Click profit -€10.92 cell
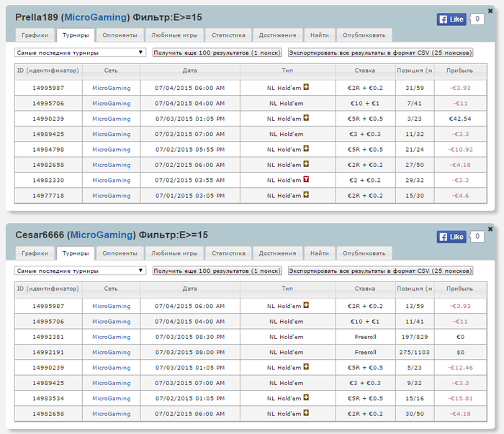The width and height of the screenshot is (504, 434). (460, 150)
